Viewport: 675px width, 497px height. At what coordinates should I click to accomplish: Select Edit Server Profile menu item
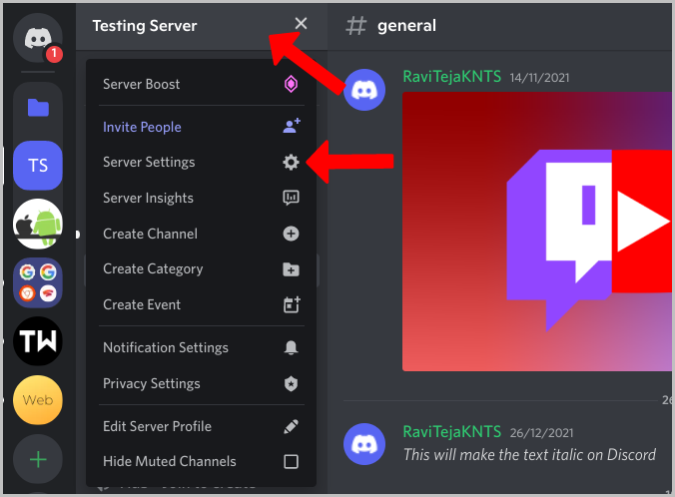(201, 426)
